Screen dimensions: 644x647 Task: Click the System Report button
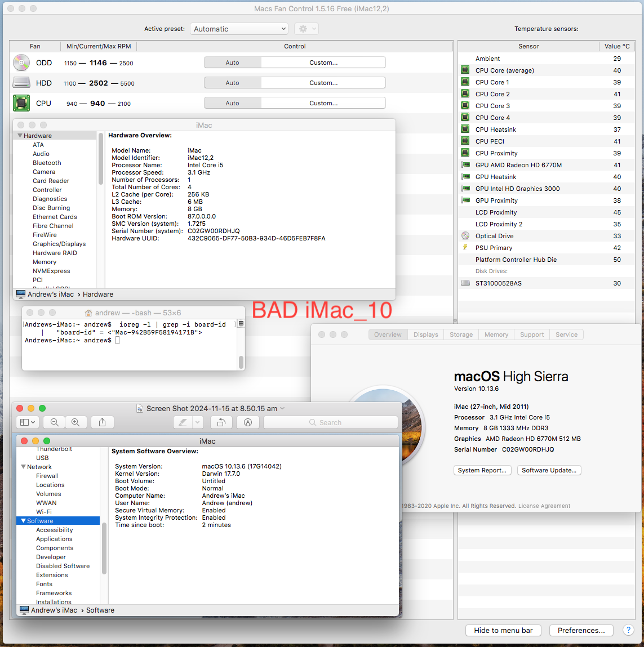click(482, 470)
